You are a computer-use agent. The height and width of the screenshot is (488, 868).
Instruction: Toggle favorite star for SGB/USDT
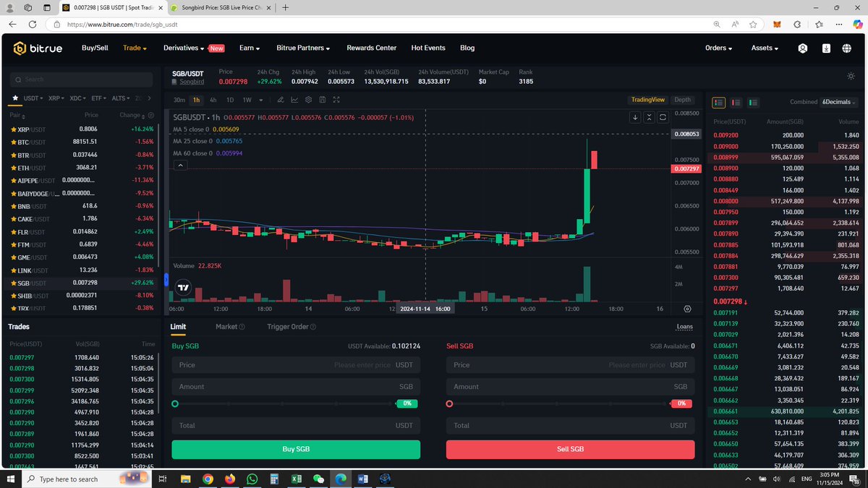13,283
